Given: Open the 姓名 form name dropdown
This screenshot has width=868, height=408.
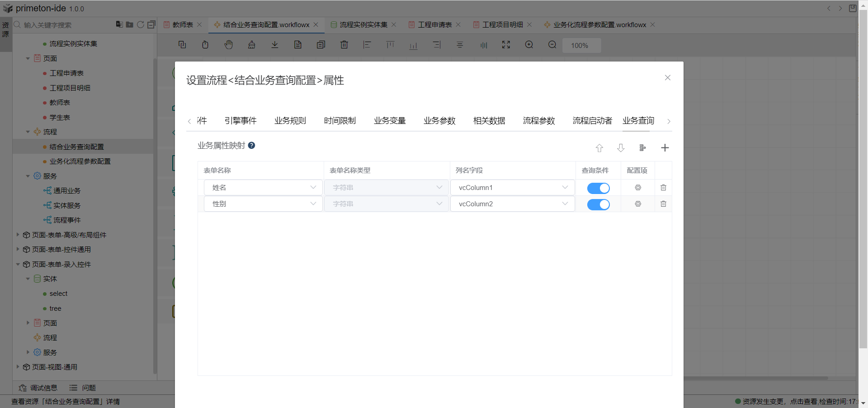Looking at the screenshot, I should (x=263, y=188).
